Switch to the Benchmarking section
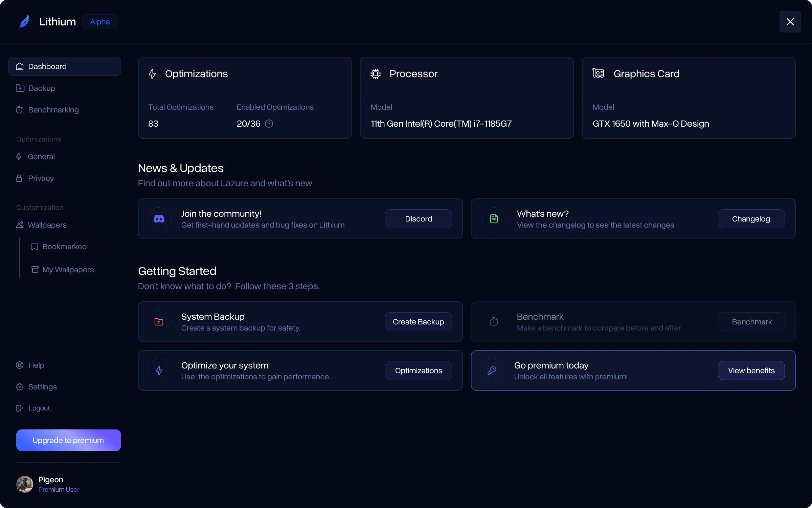 (x=53, y=110)
